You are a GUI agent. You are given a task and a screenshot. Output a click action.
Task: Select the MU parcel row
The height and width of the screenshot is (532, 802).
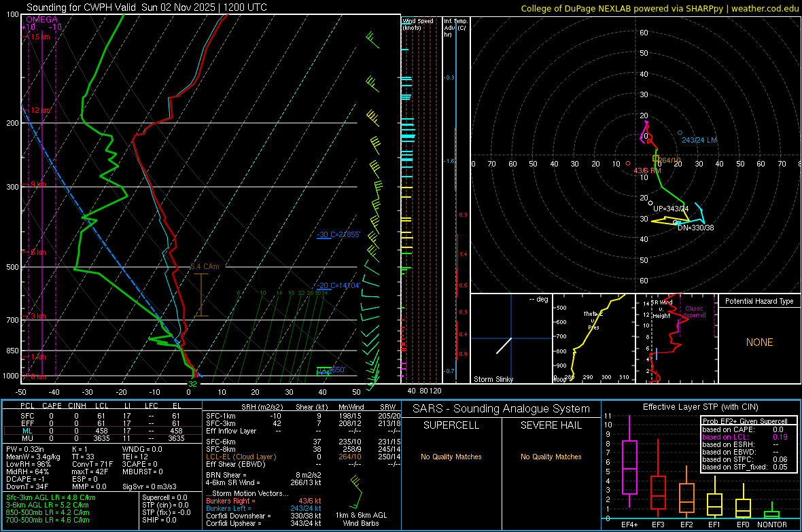[102, 438]
